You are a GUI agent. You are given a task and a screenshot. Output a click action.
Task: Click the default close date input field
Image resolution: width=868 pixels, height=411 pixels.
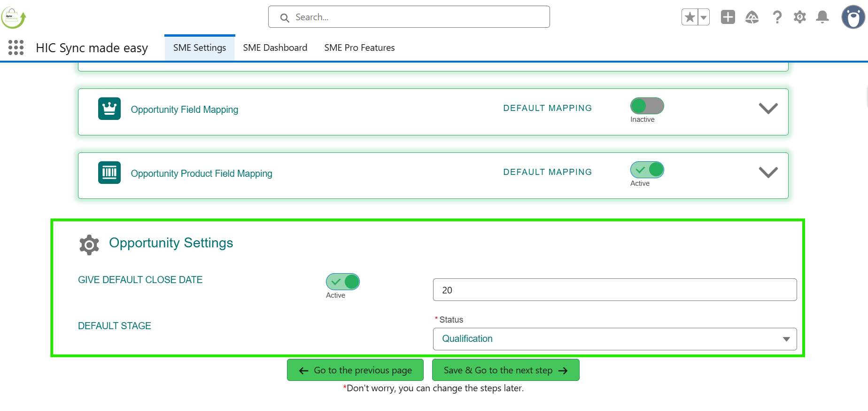614,290
